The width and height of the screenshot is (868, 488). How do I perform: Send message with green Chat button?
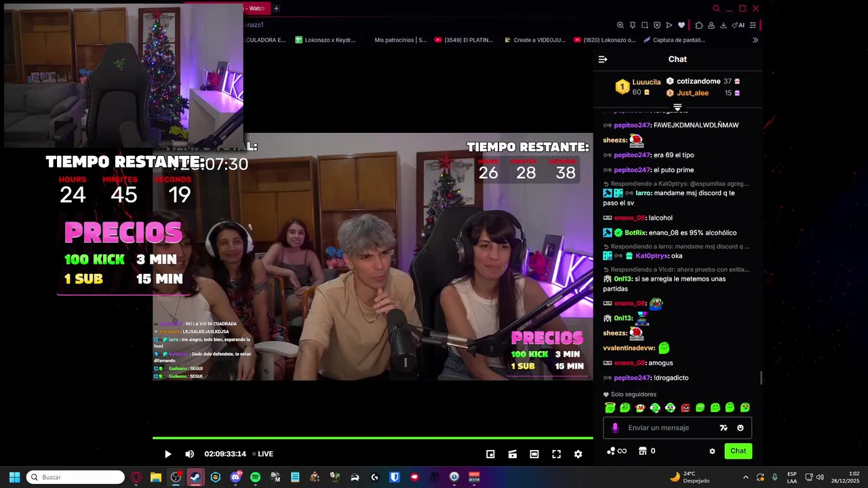738,451
